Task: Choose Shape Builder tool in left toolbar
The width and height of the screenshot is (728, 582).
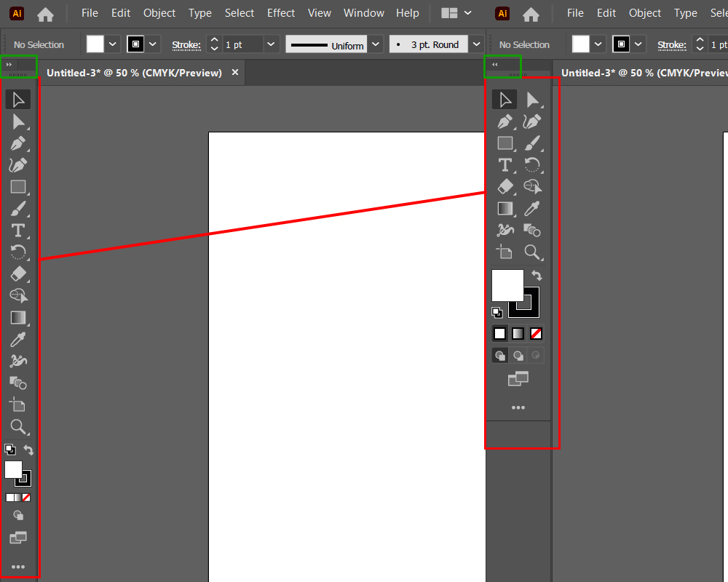Action: point(18,295)
